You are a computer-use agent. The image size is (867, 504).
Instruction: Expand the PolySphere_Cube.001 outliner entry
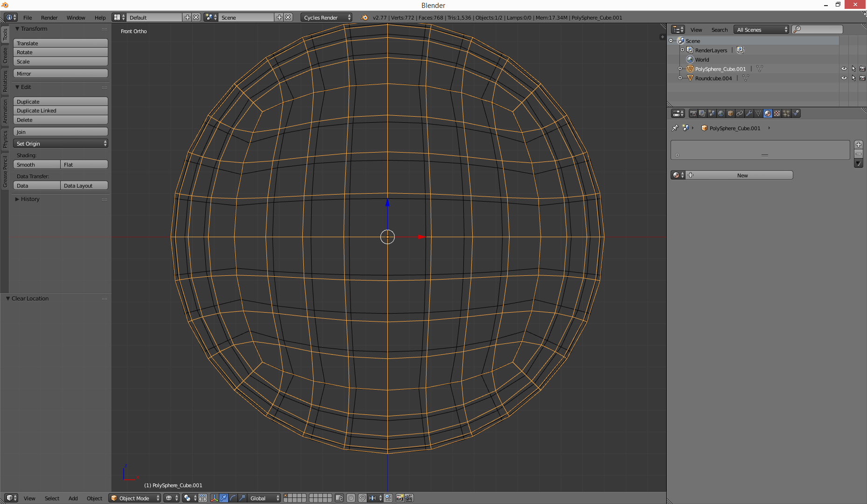pos(680,69)
